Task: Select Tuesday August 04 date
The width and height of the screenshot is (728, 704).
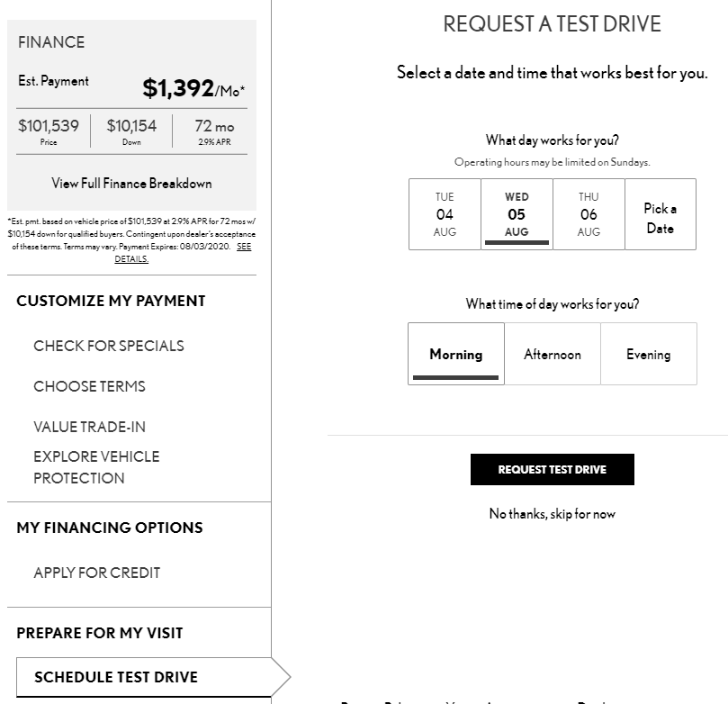Action: coord(445,214)
